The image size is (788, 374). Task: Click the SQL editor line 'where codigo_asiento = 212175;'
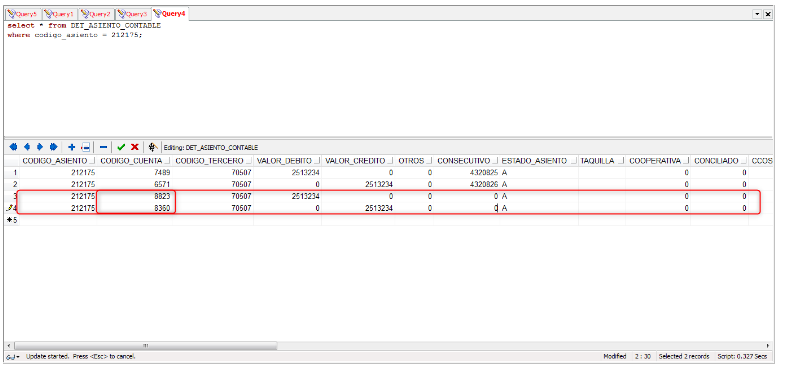[x=75, y=35]
